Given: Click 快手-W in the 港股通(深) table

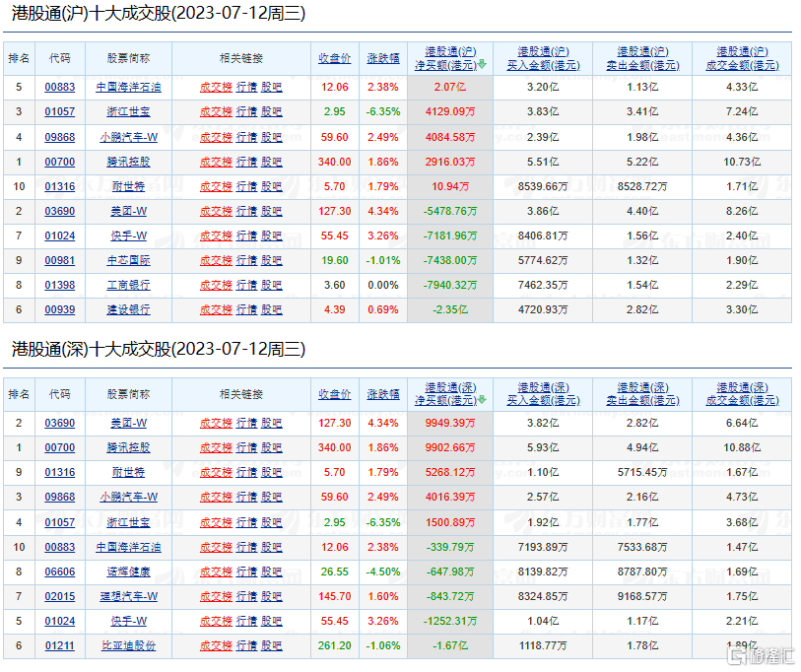Looking at the screenshot, I should (129, 621).
